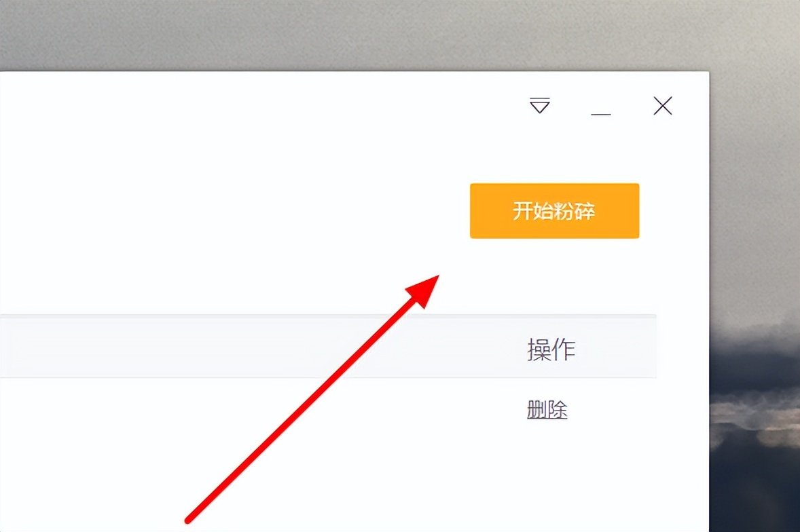Close the file shredder window
This screenshot has height=532, width=800.
(663, 106)
